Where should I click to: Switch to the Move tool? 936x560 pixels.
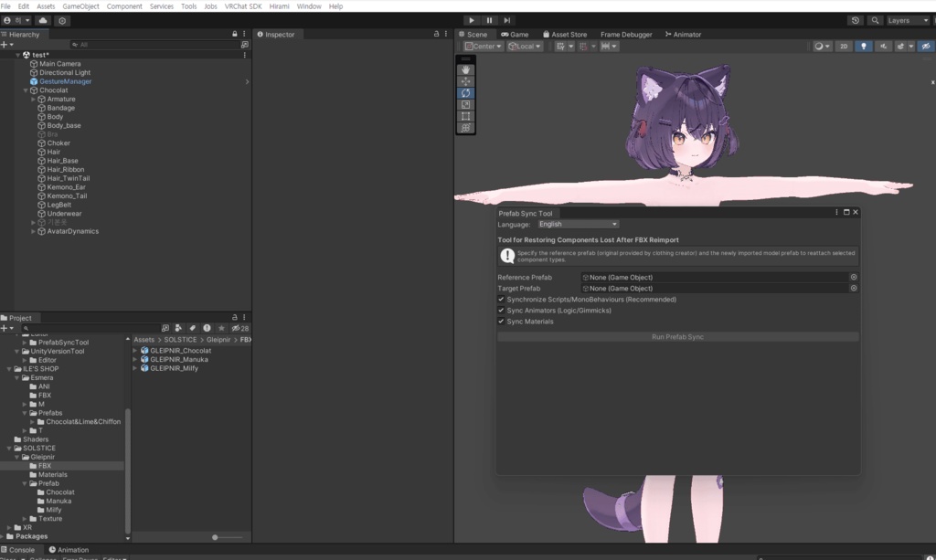point(465,80)
